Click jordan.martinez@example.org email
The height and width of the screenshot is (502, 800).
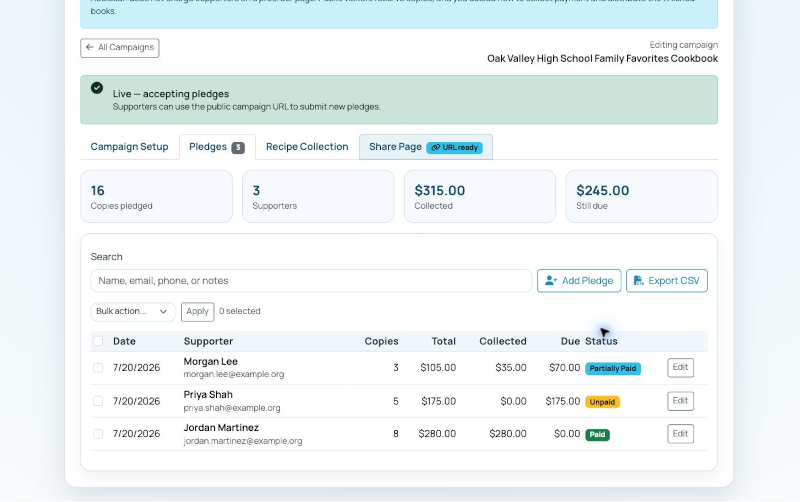pyautogui.click(x=243, y=441)
